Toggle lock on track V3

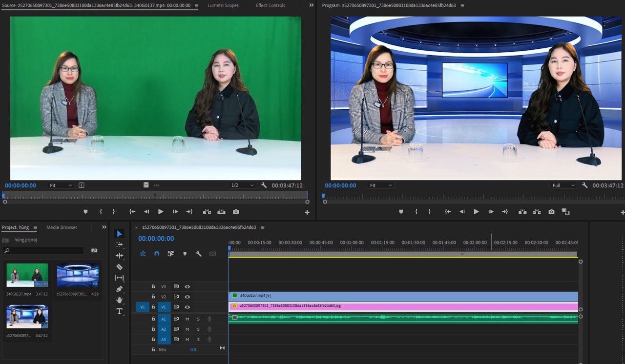point(153,286)
